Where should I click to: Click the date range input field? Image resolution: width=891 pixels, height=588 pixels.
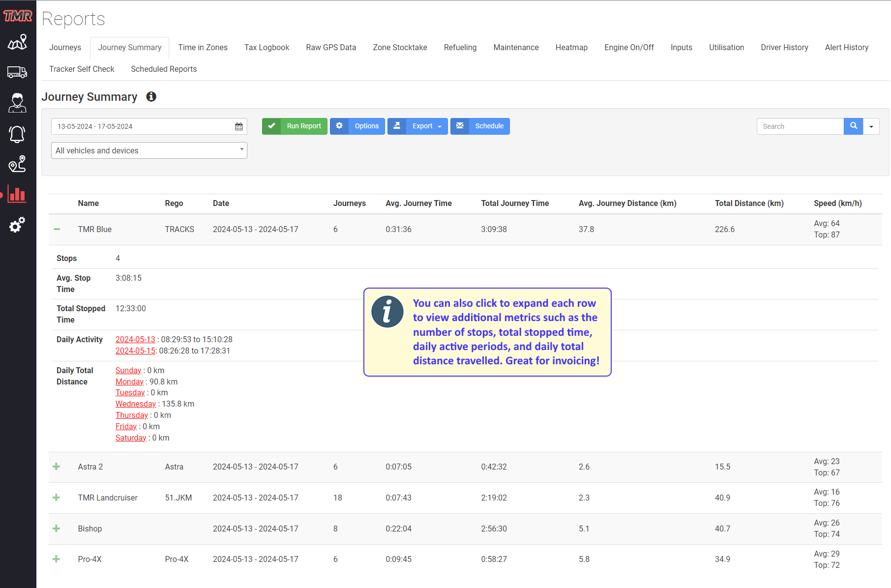point(149,126)
